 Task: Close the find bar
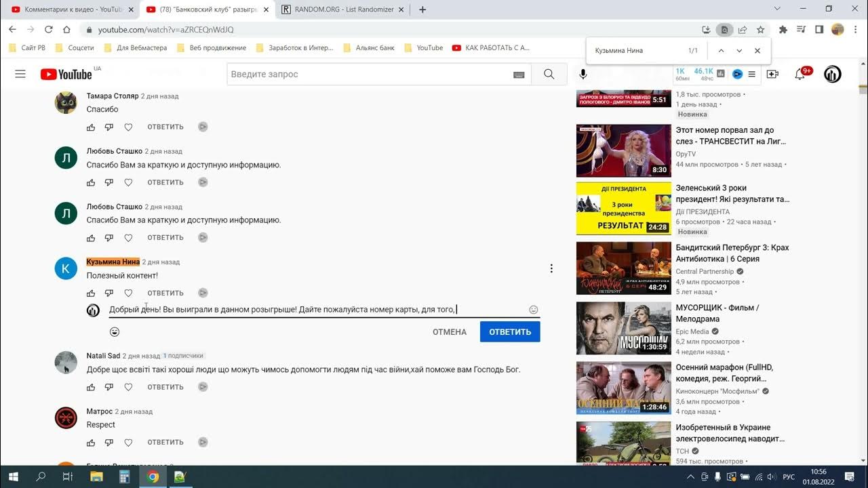coord(757,51)
